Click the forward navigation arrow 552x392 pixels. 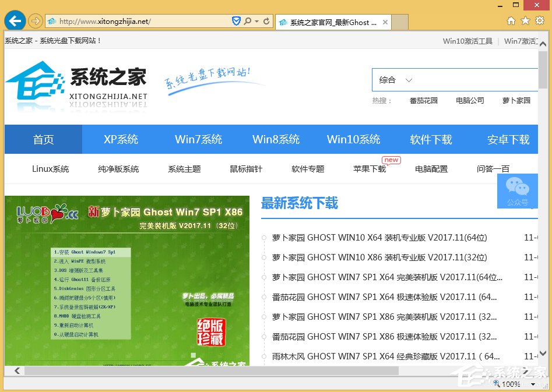[x=35, y=20]
